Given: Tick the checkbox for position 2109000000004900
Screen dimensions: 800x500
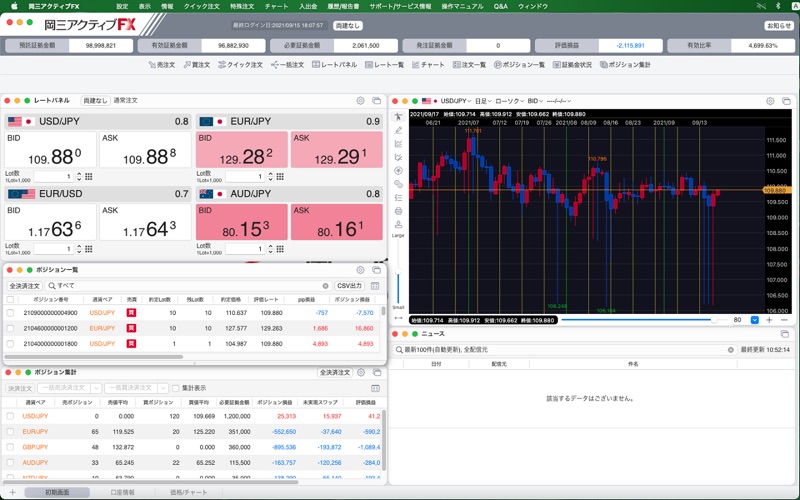Looking at the screenshot, I should point(11,312).
